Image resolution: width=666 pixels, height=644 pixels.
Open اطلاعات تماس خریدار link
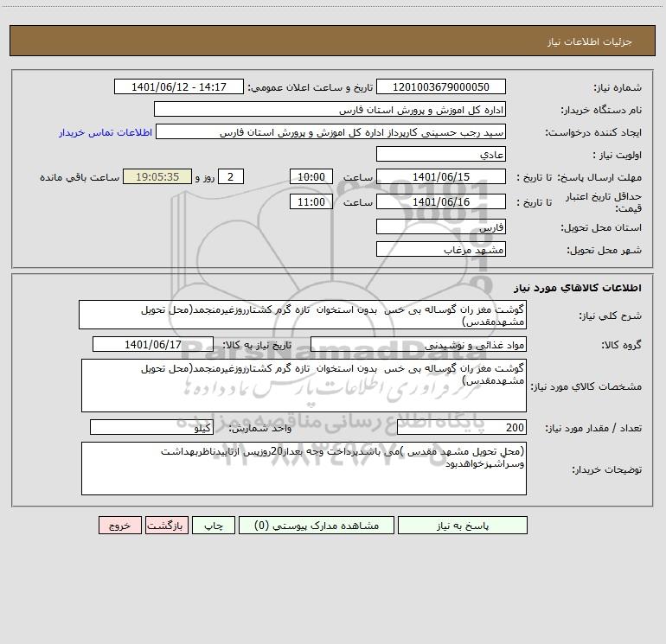click(106, 132)
